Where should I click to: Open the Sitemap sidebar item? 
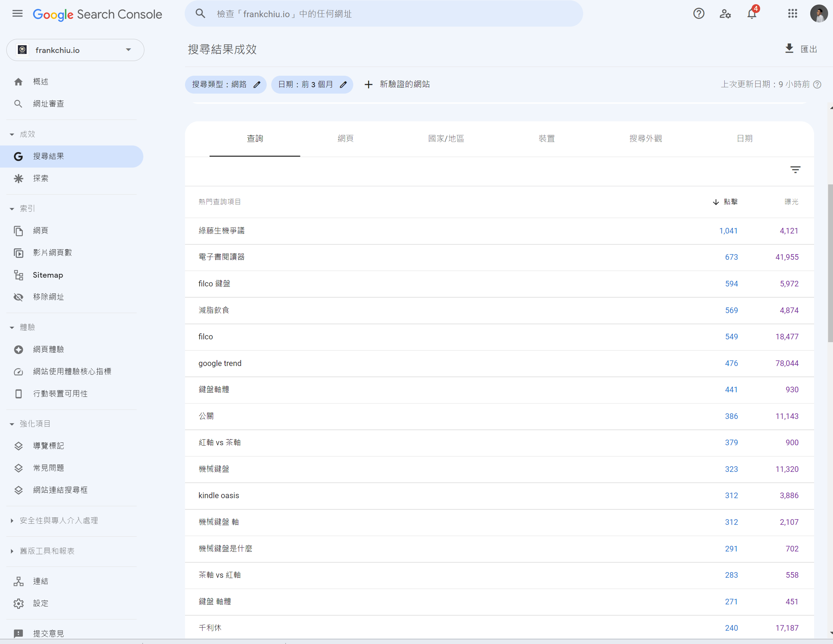coord(48,275)
